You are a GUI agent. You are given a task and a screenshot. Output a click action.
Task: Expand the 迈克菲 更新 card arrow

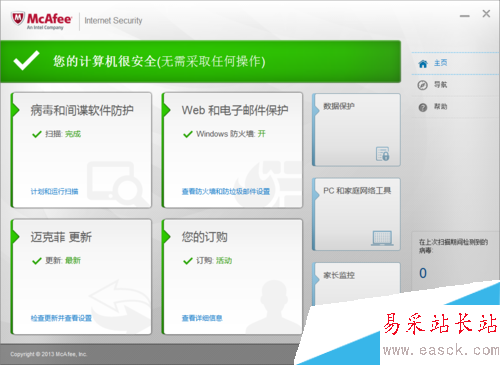[16, 237]
